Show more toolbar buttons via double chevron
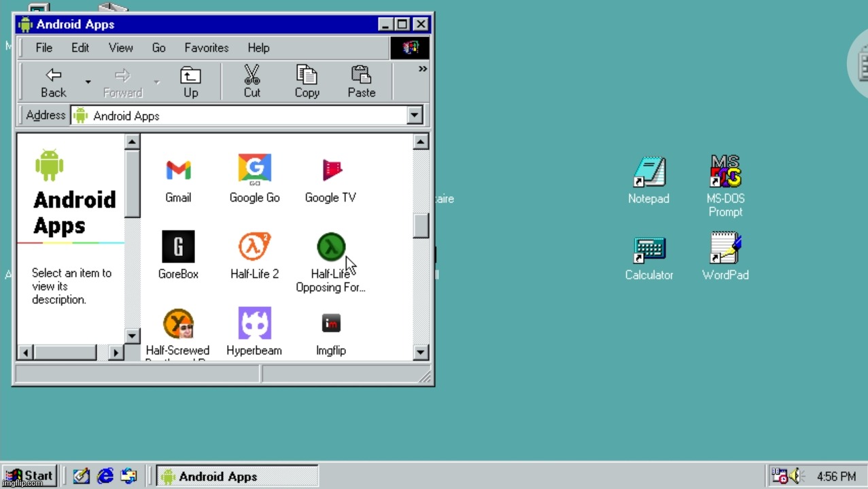 (x=423, y=69)
